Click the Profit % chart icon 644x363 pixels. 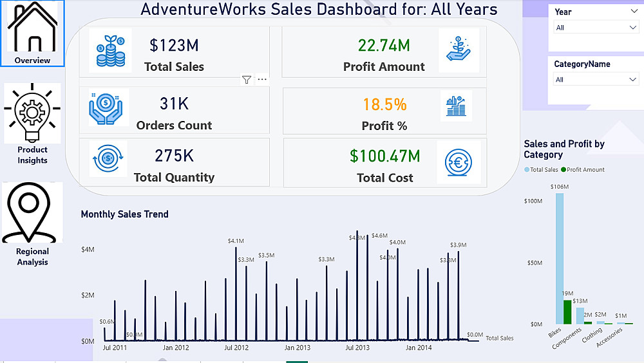click(x=457, y=106)
